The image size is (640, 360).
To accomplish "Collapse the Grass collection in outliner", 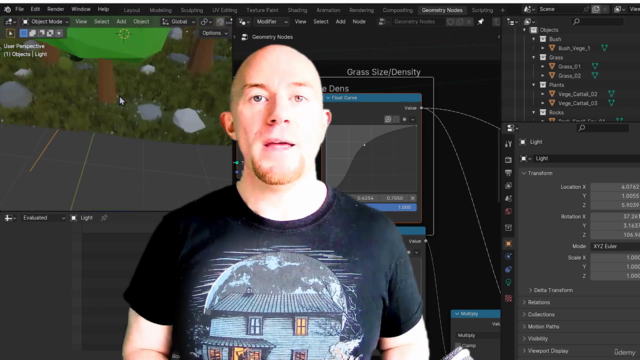I will 533,58.
